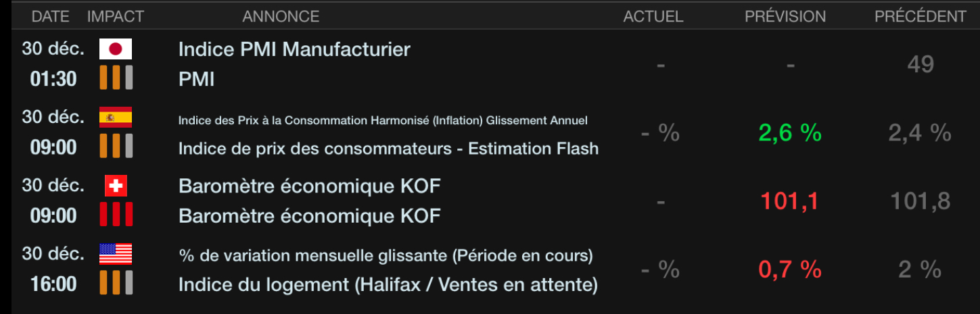This screenshot has height=314, width=980.
Task: Open the Indice PMI Manufacturier announcement
Action: click(294, 49)
